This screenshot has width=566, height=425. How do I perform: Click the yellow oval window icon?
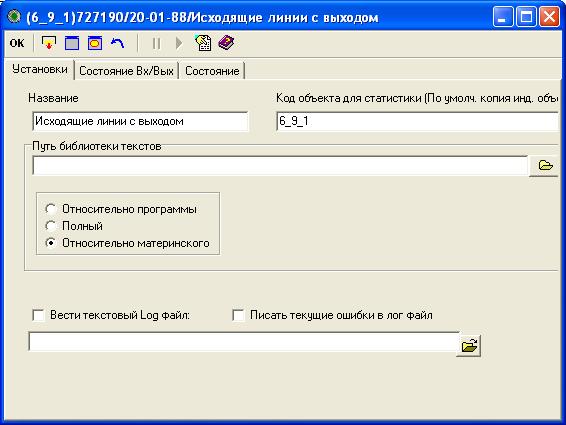pyautogui.click(x=95, y=43)
